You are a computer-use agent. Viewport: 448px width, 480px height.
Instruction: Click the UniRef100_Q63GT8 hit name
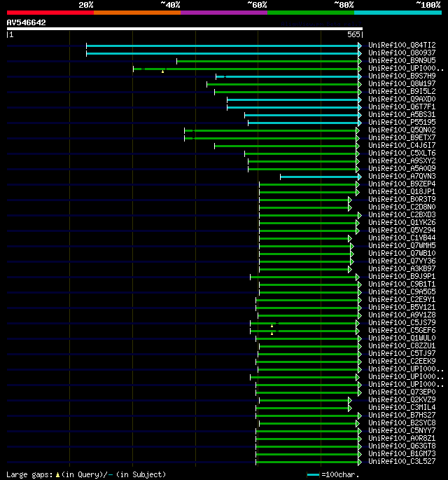click(402, 446)
